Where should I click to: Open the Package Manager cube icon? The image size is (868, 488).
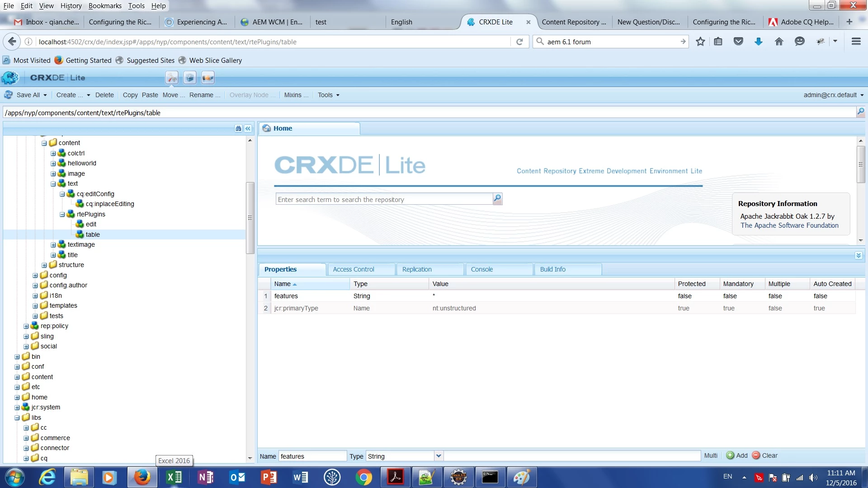pos(190,78)
